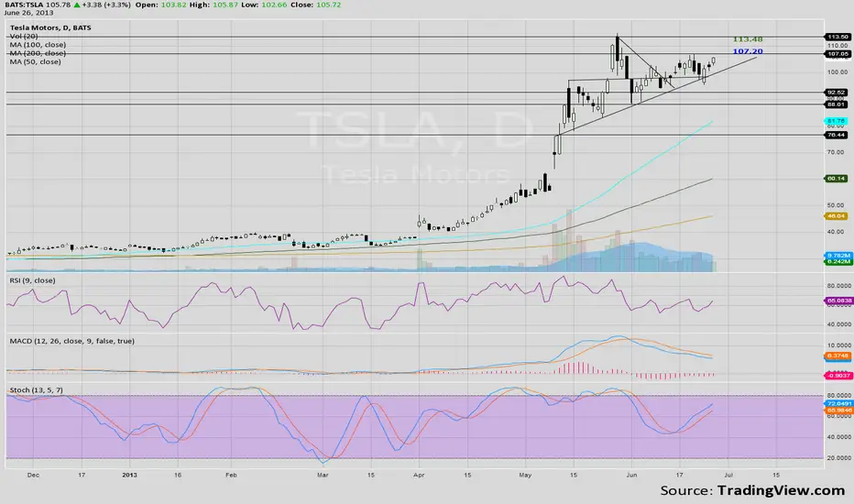Click the Jul label on time axis
This screenshot has width=854, height=504.
(x=728, y=475)
